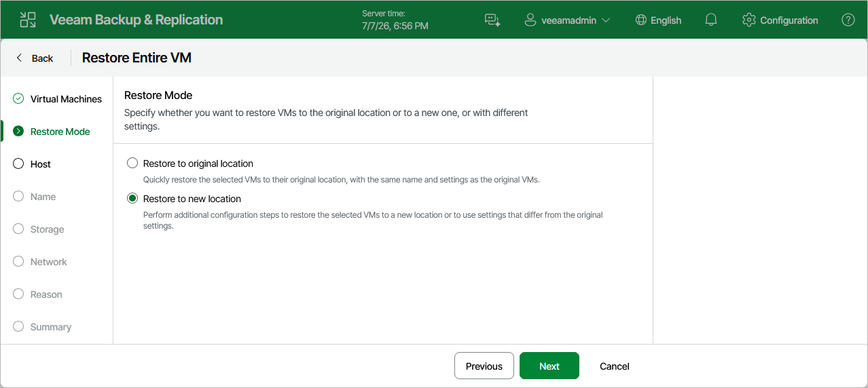Click the Server time display
This screenshot has width=868, height=388.
tap(395, 20)
